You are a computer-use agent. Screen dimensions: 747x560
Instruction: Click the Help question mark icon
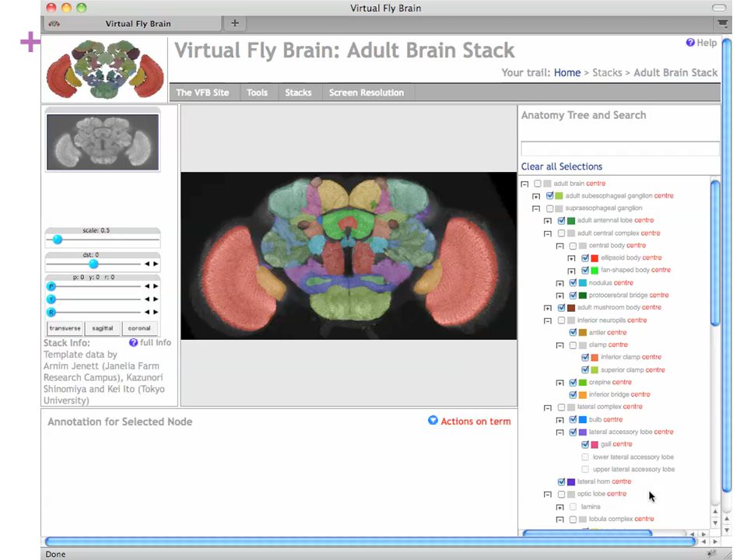click(690, 42)
